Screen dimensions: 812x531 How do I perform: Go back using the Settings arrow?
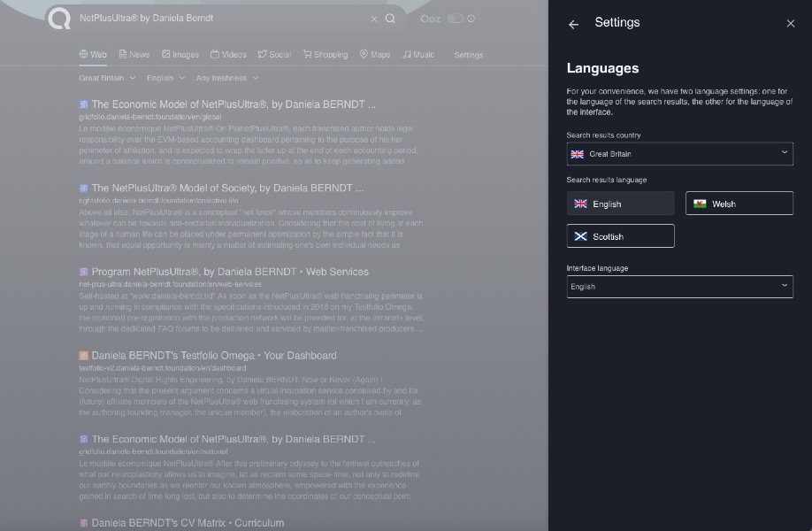coord(573,25)
